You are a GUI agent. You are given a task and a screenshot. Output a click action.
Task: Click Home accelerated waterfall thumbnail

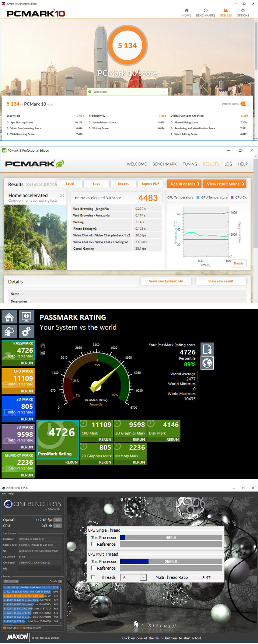click(35, 237)
